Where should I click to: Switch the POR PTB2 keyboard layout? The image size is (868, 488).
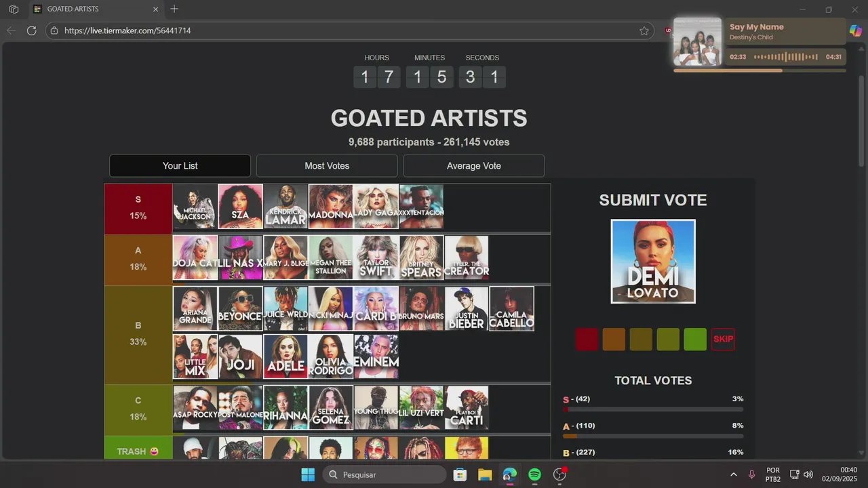coord(772,474)
